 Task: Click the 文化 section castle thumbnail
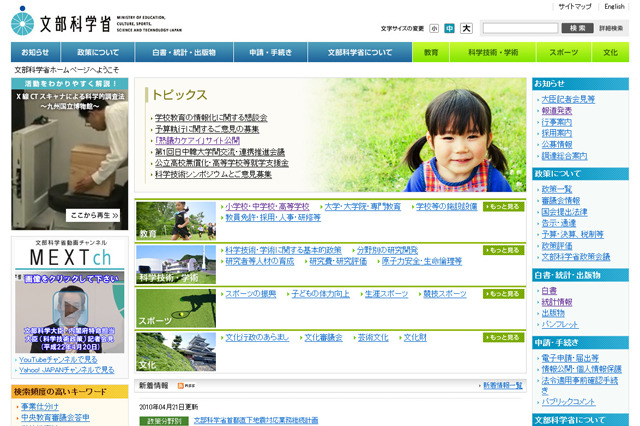click(x=176, y=352)
